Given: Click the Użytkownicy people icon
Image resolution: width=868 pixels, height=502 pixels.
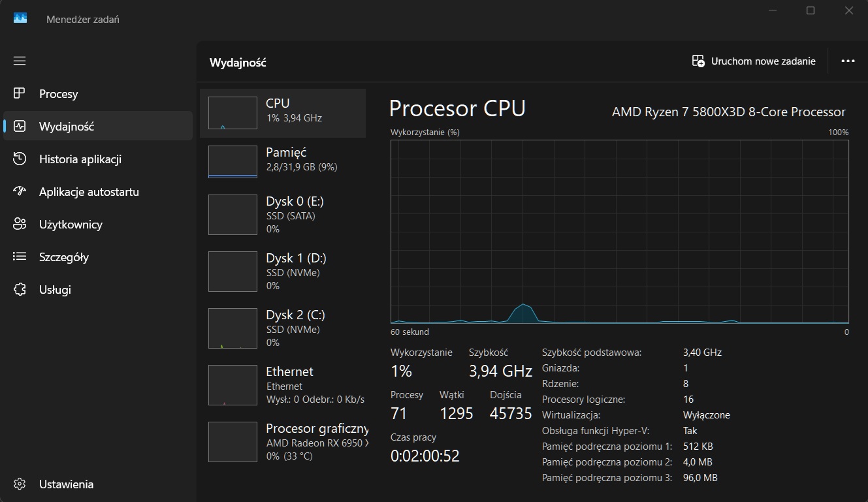Looking at the screenshot, I should tap(20, 224).
